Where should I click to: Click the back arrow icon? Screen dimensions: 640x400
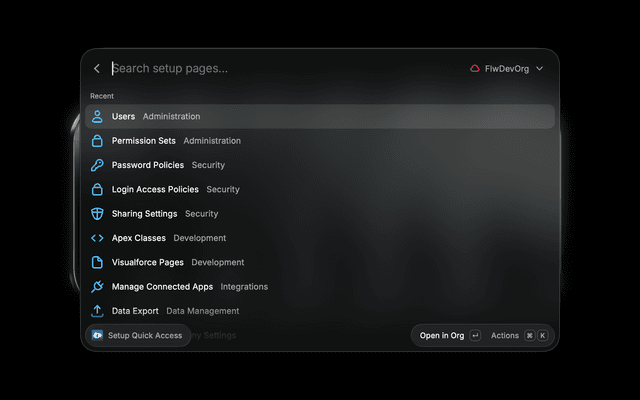coord(97,69)
